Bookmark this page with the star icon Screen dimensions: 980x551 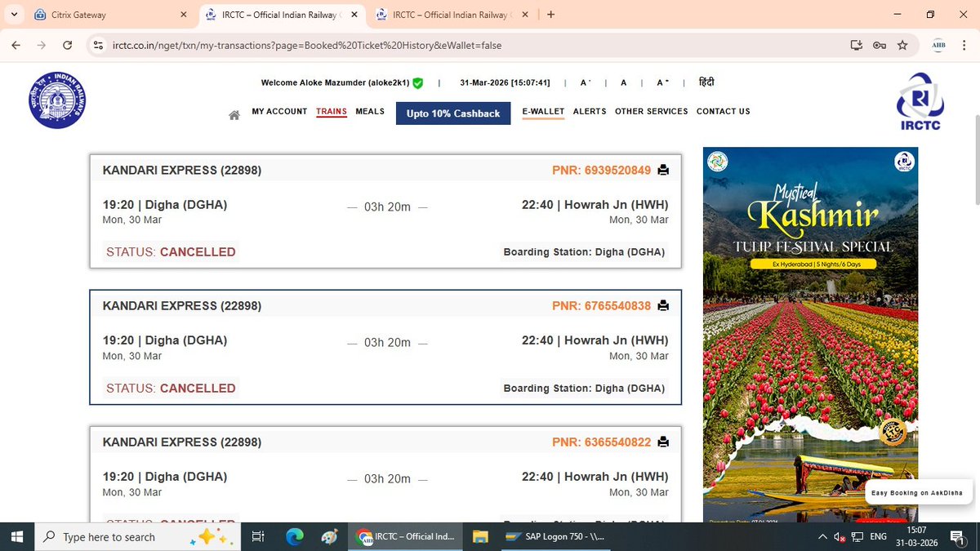[x=902, y=45]
